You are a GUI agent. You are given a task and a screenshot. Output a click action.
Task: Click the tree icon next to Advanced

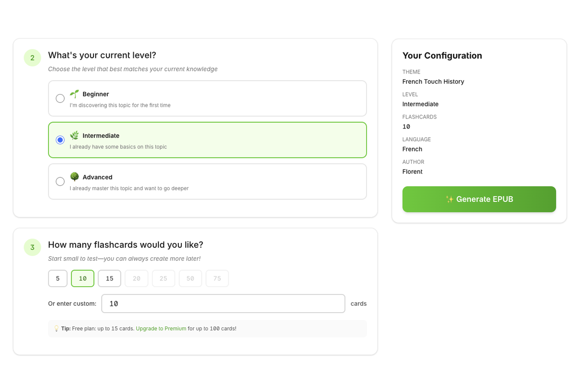coord(74,176)
